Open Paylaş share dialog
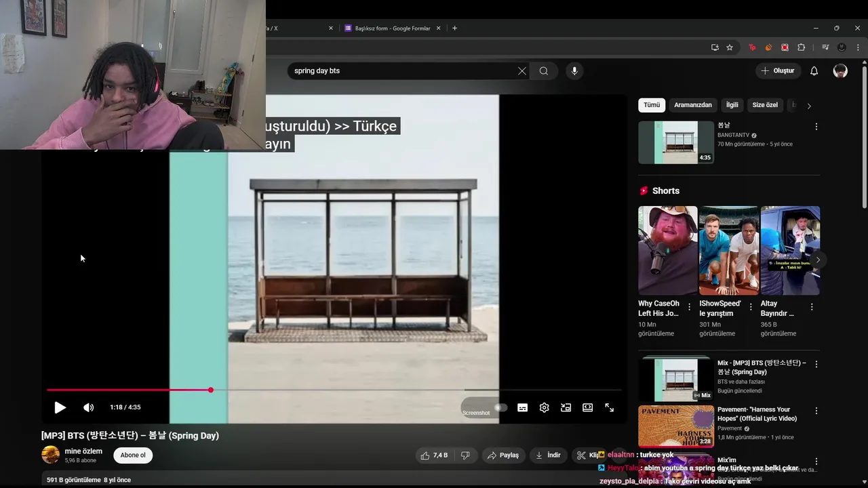 click(x=502, y=455)
